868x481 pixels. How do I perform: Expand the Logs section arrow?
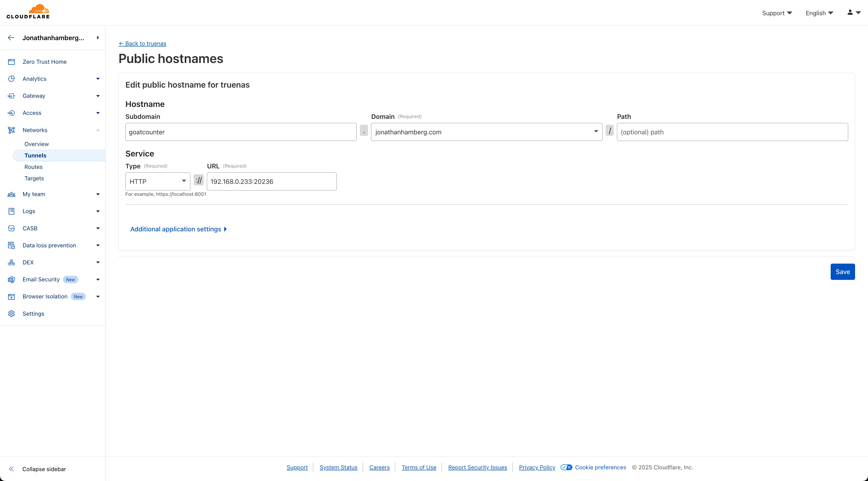pyautogui.click(x=98, y=211)
